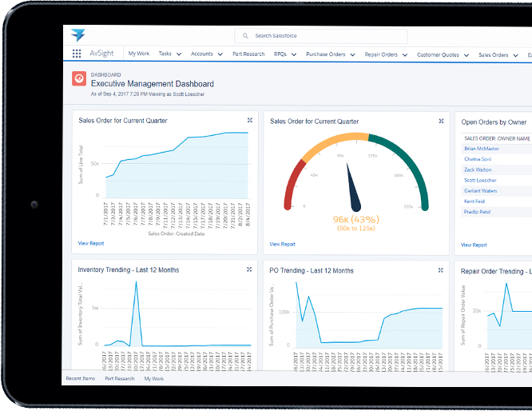Click the SALES ORDER: OWNER NAME column header
The image size is (532, 411).
point(497,138)
